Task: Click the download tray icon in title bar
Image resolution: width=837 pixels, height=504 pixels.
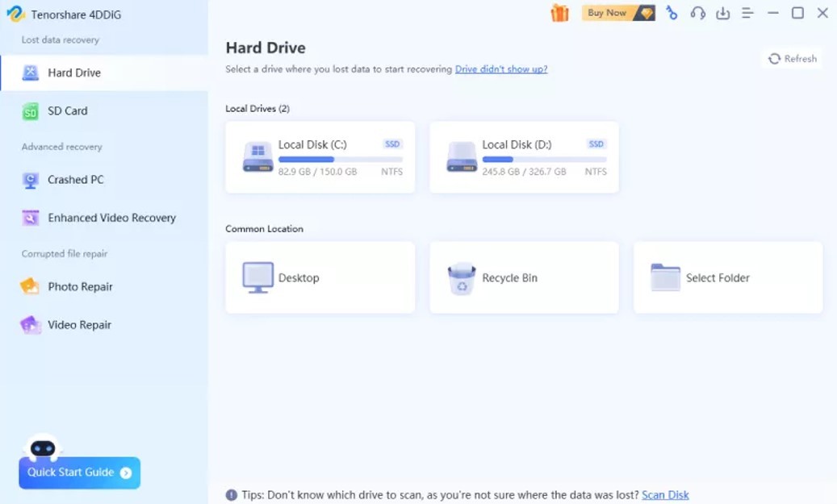Action: (x=722, y=13)
